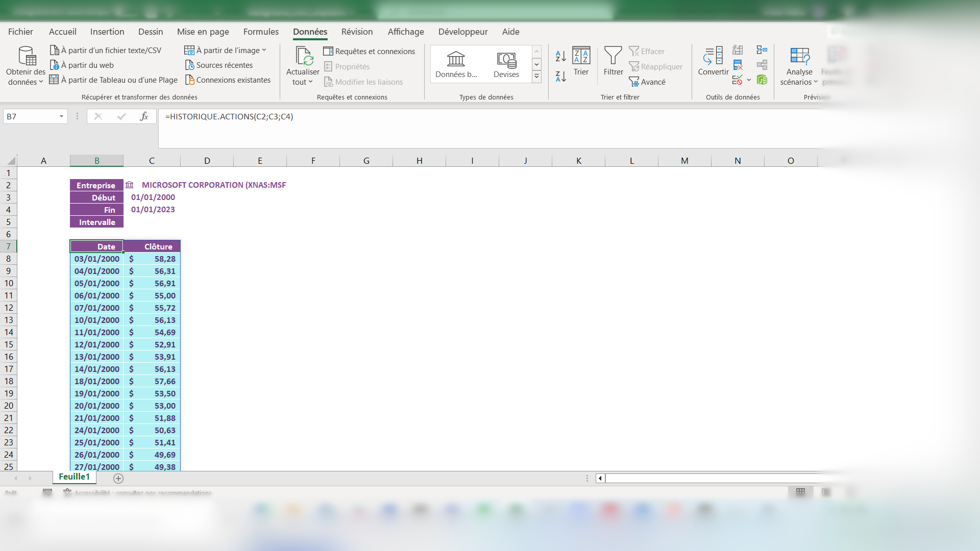Switch to the Révision tab

tap(357, 32)
